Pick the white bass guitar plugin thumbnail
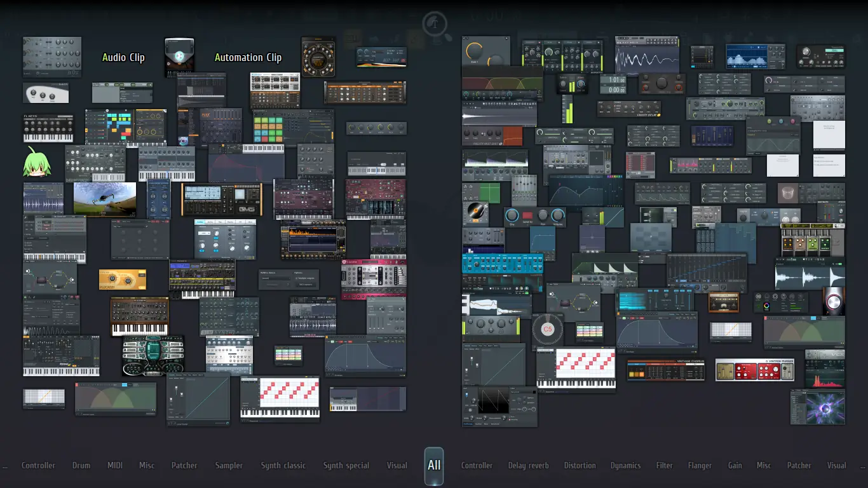This screenshot has height=488, width=868. 46,93
